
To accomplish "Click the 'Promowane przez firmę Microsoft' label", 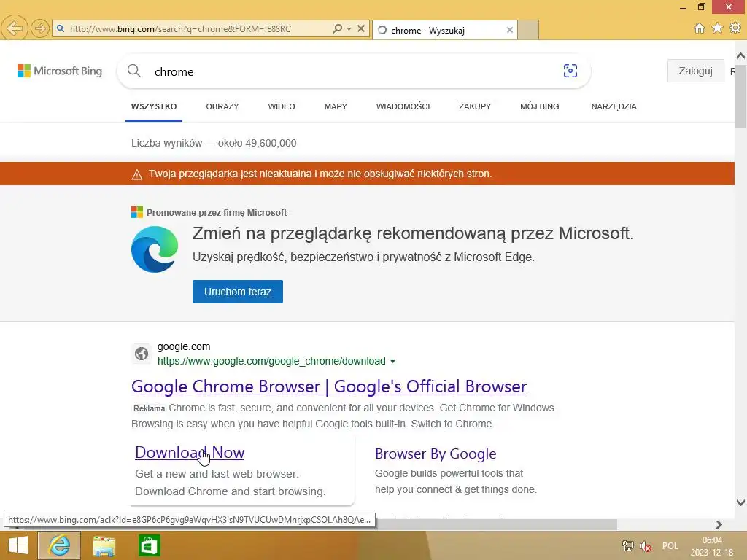I will click(x=217, y=213).
